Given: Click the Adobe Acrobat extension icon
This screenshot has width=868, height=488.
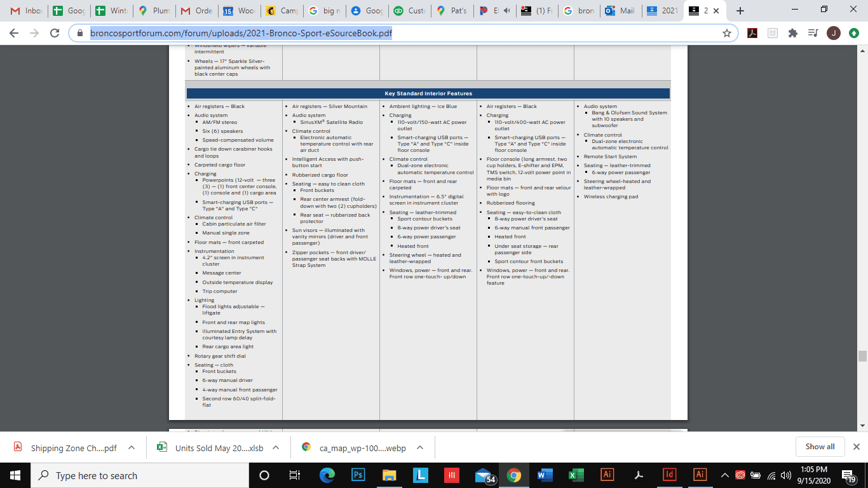Looking at the screenshot, I should click(752, 33).
